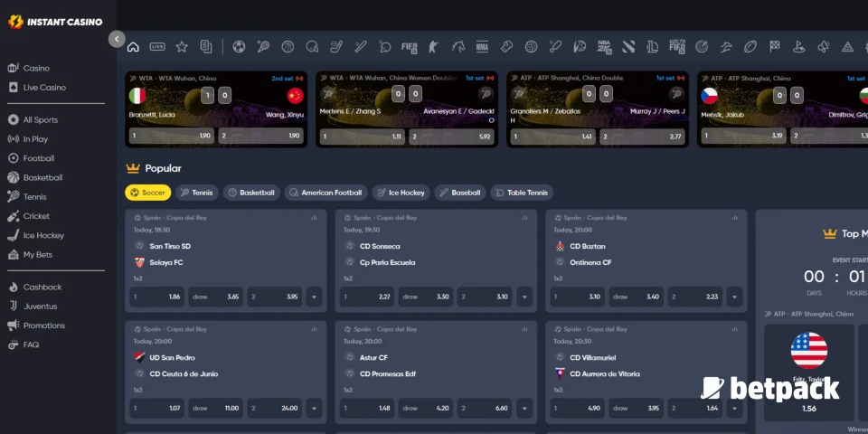868x434 pixels.
Task: Expand more markets for Astur CF match
Action: pyautogui.click(x=524, y=408)
